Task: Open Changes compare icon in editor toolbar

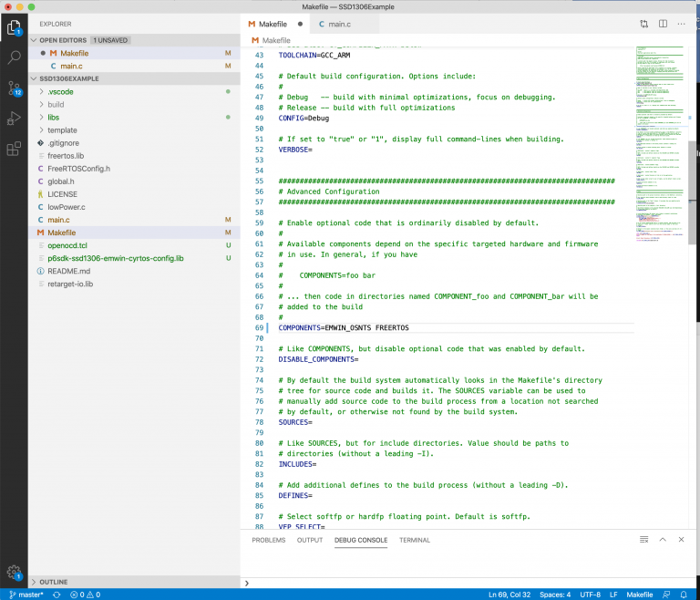Action: 643,24
